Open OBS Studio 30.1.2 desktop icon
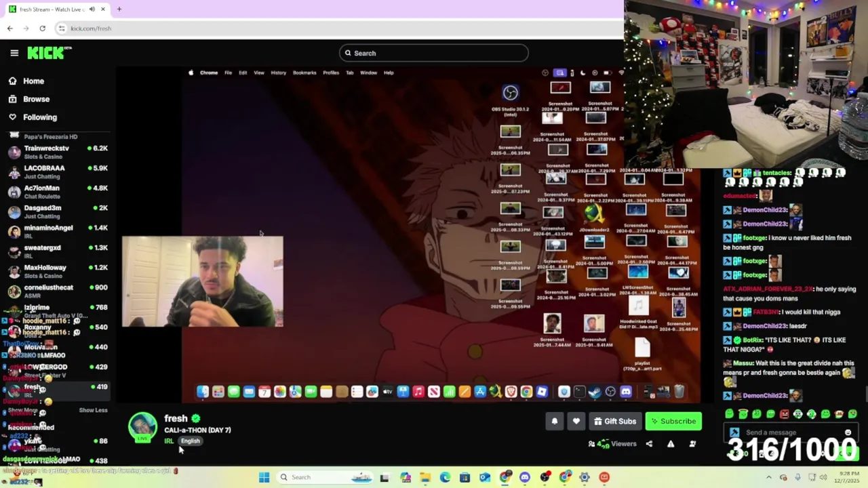Viewport: 868px width, 488px height. [x=510, y=98]
